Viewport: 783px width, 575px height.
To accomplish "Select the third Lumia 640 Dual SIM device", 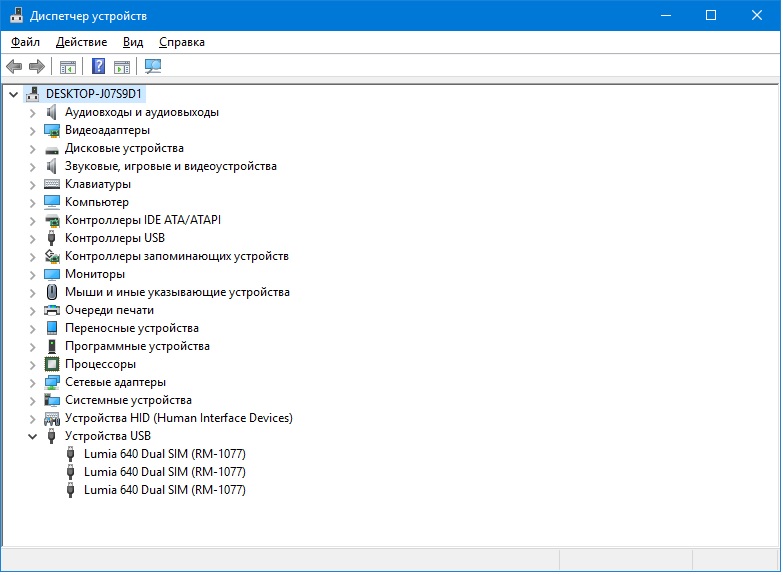I will point(165,490).
